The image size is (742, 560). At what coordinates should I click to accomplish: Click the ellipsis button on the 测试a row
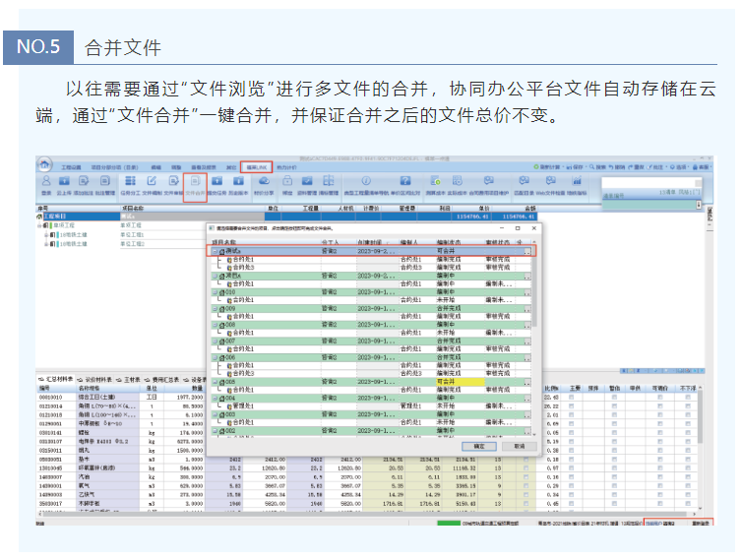(527, 251)
